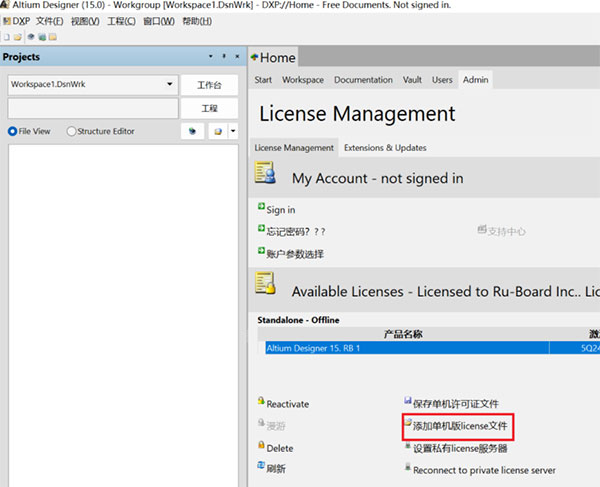Click the server icon beside 设置私有license服务器
The width and height of the screenshot is (600, 487).
coord(408,445)
